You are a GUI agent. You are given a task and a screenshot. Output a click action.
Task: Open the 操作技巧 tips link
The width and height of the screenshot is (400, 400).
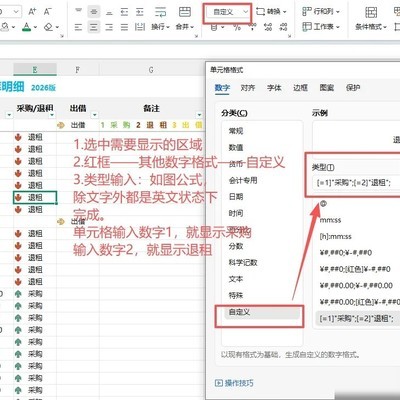pyautogui.click(x=234, y=383)
